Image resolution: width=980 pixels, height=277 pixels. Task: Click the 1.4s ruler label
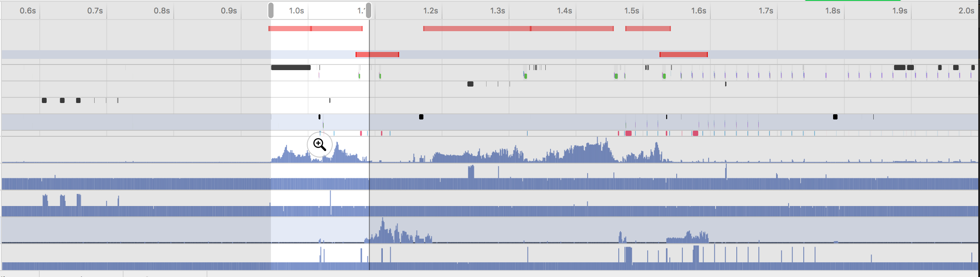pyautogui.click(x=564, y=11)
